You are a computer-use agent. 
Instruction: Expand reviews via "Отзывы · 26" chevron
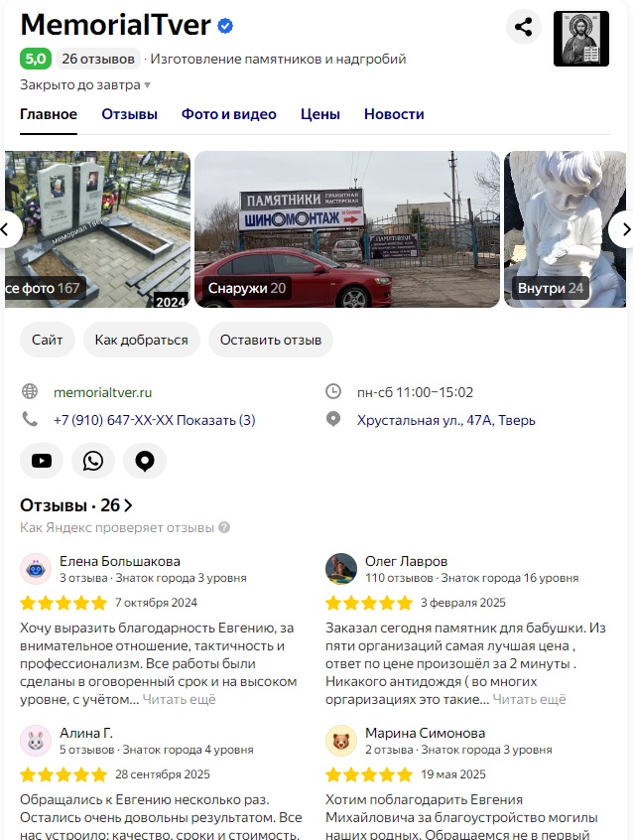click(x=128, y=505)
